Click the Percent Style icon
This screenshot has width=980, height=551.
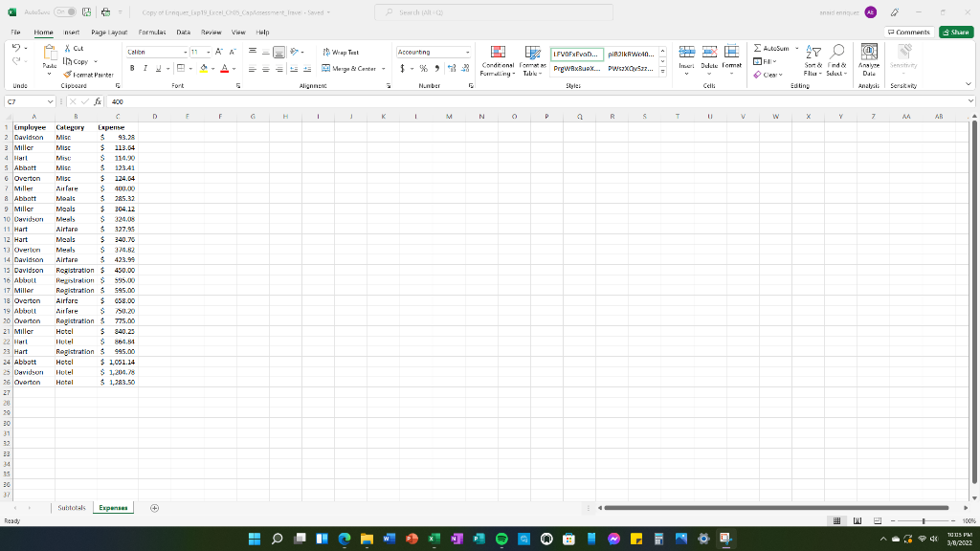(x=423, y=69)
